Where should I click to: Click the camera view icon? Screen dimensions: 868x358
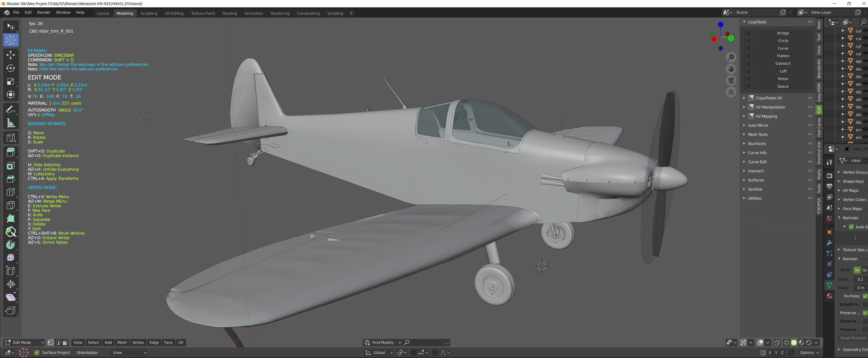(731, 81)
